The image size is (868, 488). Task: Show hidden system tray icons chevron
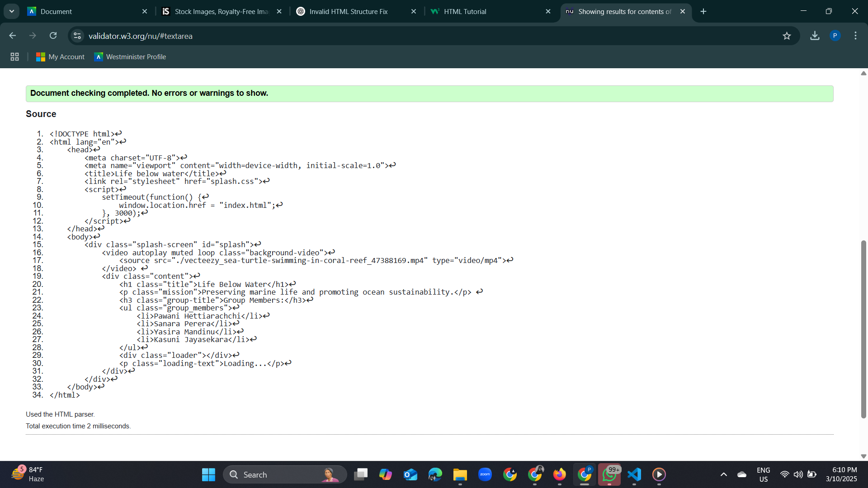(x=723, y=474)
